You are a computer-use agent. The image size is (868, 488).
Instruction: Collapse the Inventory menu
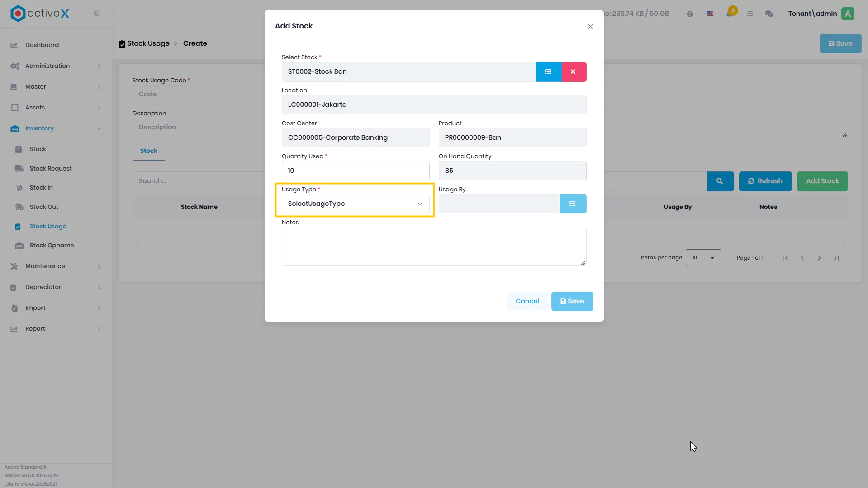coord(56,128)
